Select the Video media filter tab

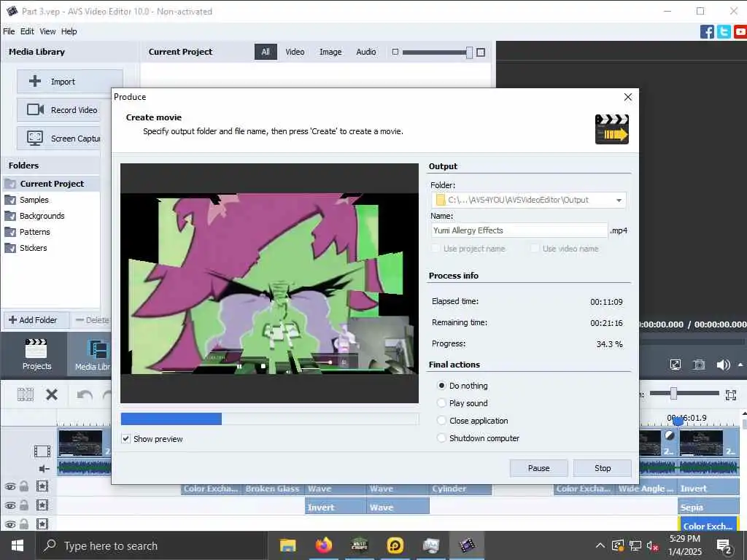click(x=295, y=52)
